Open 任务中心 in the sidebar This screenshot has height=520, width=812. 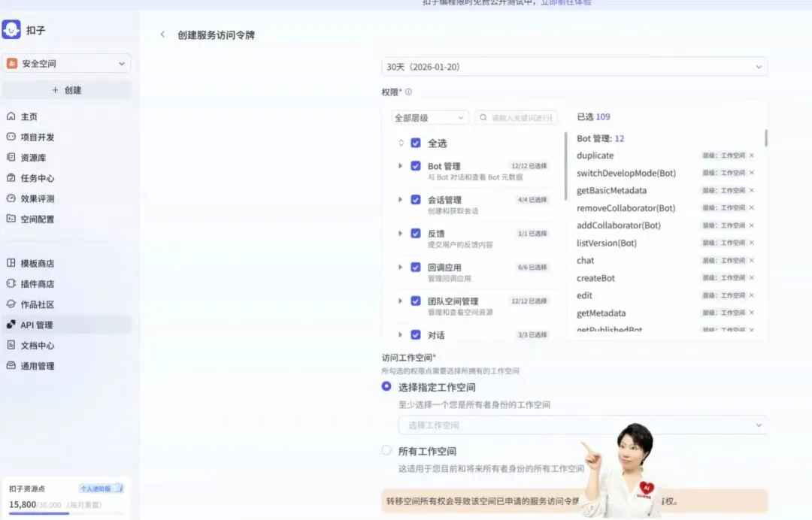coord(38,178)
